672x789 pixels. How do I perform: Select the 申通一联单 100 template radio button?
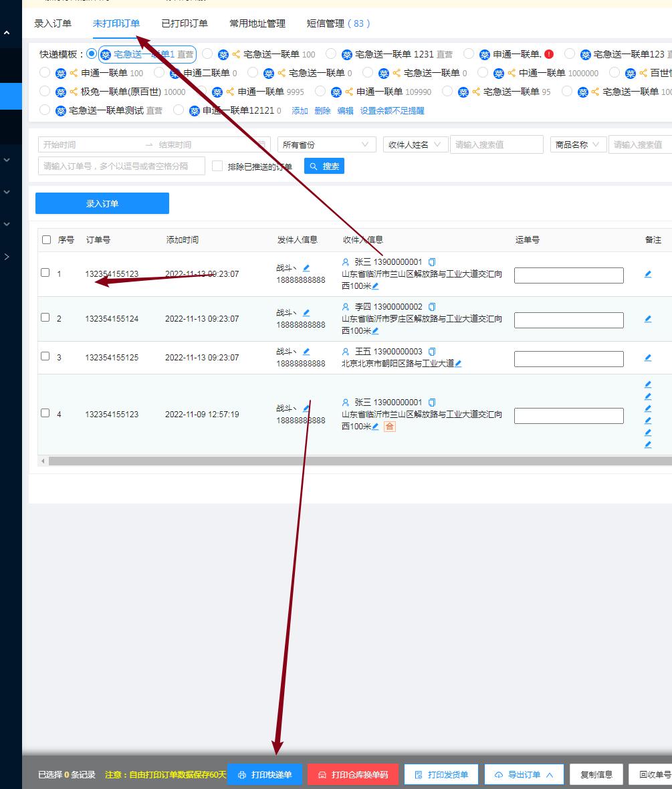click(44, 72)
